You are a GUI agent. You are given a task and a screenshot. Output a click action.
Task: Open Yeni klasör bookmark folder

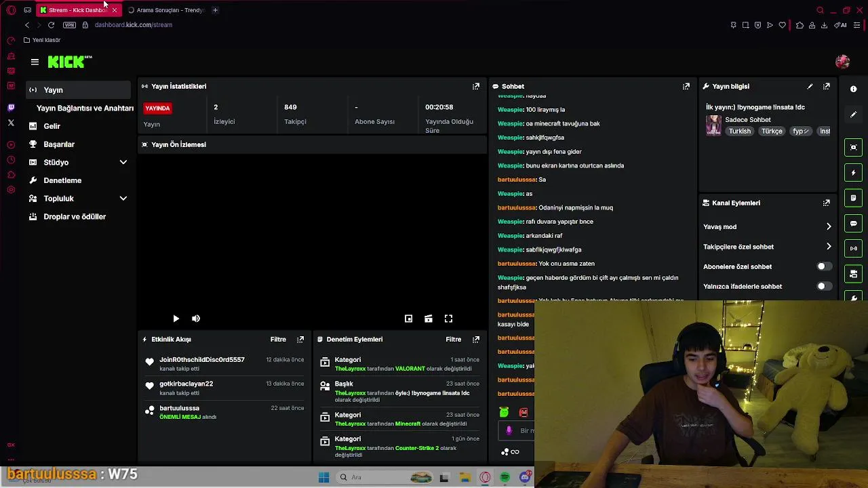(42, 40)
